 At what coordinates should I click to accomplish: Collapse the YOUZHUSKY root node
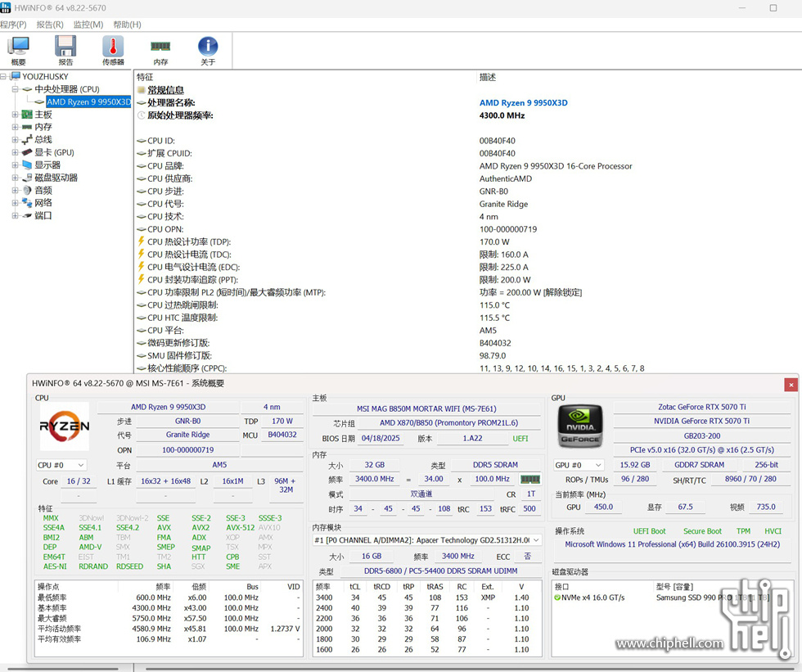3,76
